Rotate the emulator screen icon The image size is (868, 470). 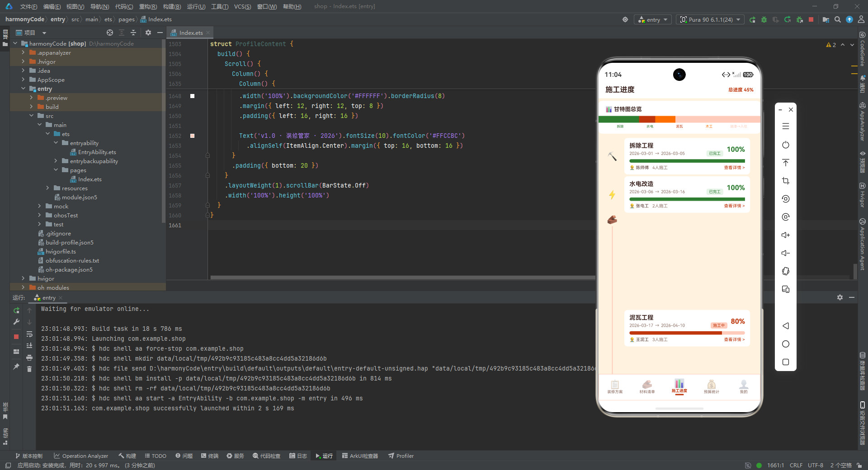pyautogui.click(x=786, y=271)
